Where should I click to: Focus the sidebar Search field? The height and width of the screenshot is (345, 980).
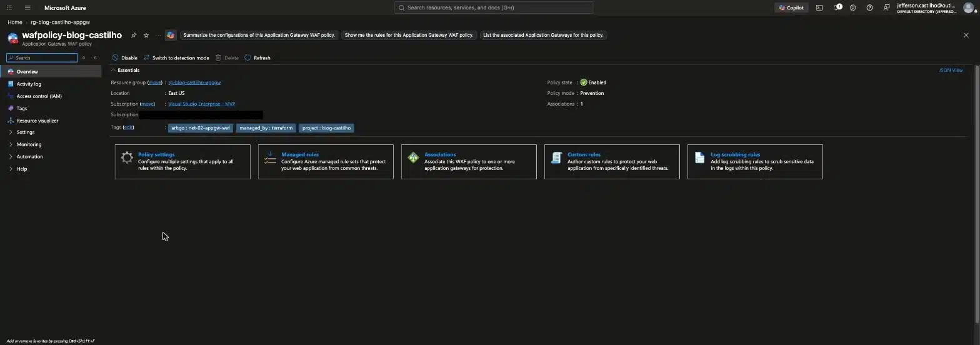click(42, 57)
